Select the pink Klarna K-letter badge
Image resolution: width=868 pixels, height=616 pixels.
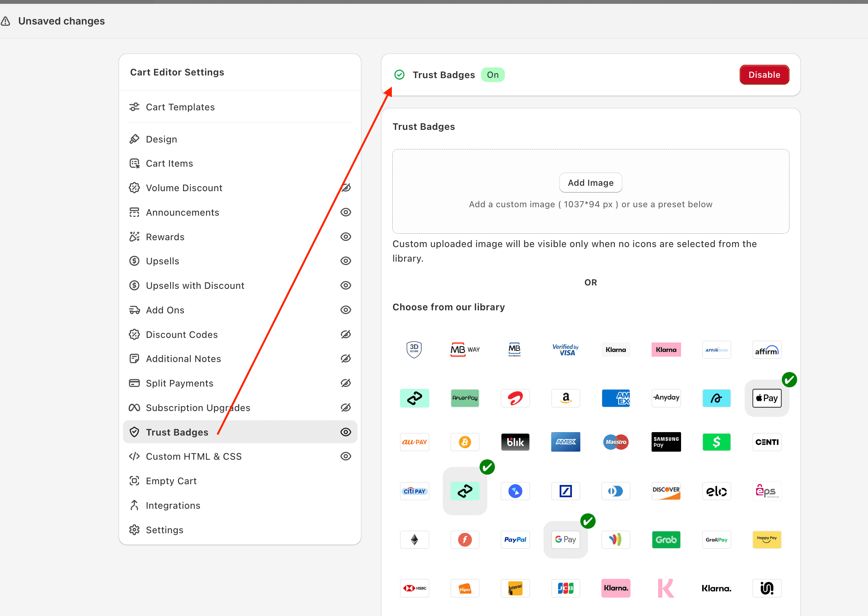(x=667, y=588)
